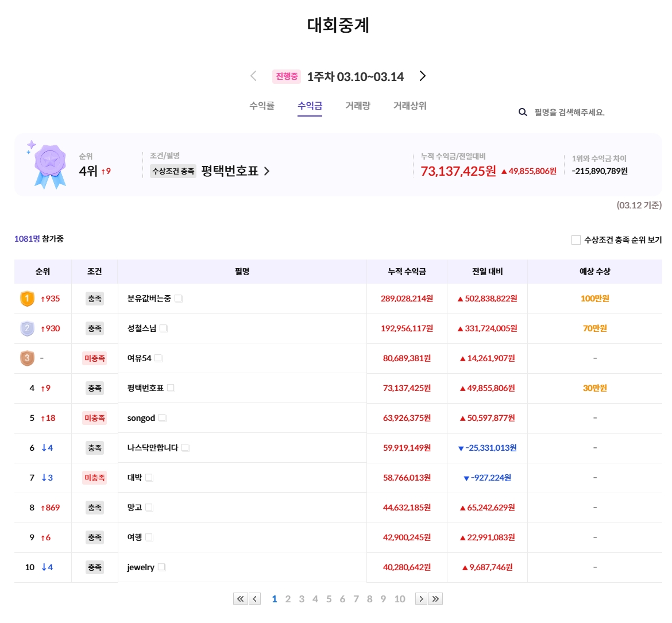
Task: Click the 전일 대비 column header
Action: click(x=487, y=272)
